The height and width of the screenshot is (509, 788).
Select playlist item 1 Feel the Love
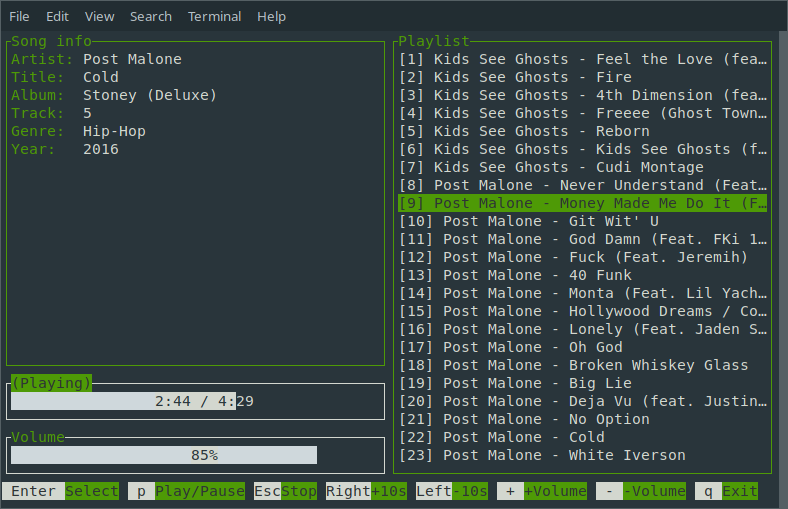[x=583, y=59]
